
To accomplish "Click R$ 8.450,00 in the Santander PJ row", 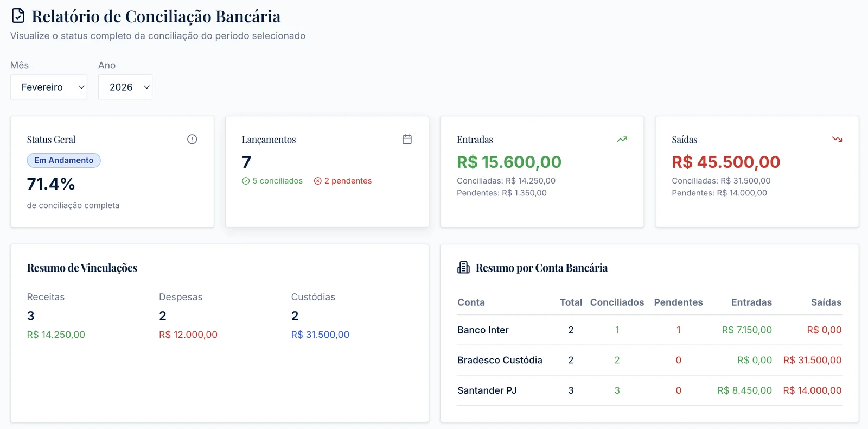I will pos(745,390).
